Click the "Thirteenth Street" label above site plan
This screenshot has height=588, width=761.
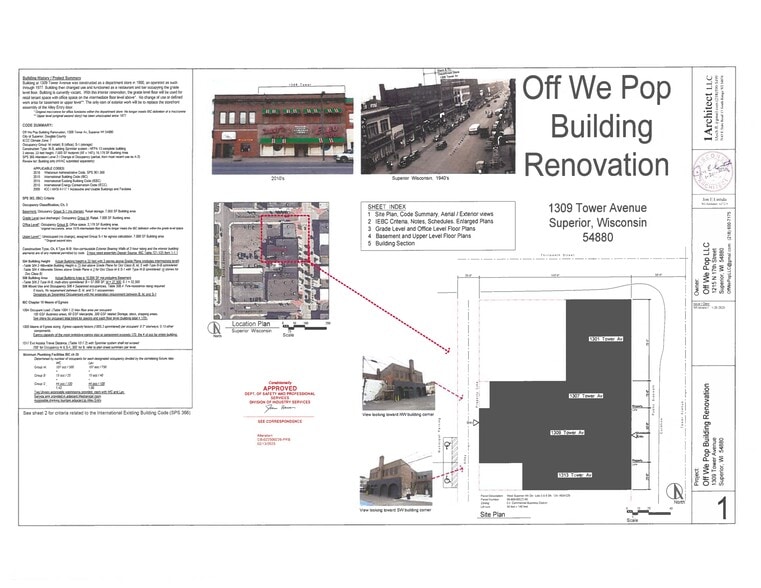[x=557, y=255]
